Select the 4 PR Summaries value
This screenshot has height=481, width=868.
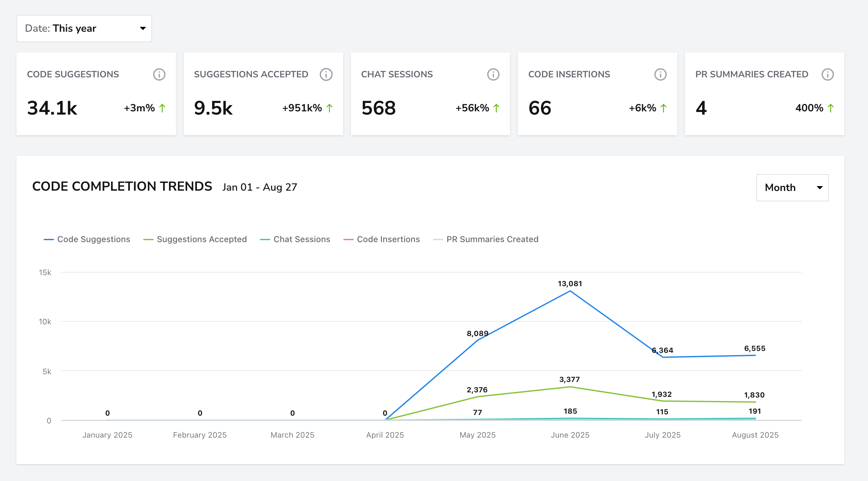(701, 108)
